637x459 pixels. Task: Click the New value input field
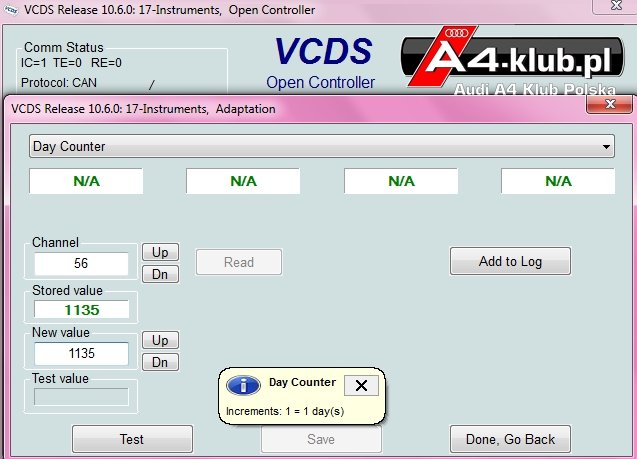(x=81, y=353)
